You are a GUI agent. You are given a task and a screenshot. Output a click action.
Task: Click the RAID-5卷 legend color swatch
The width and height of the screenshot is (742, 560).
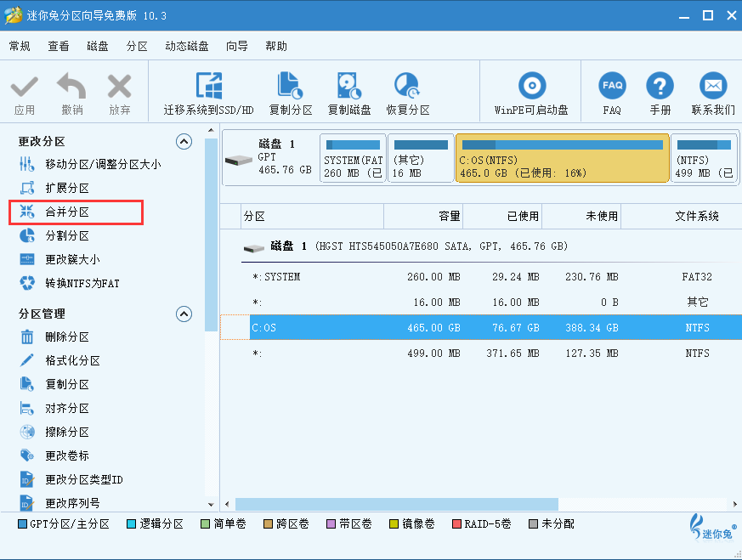point(456,523)
